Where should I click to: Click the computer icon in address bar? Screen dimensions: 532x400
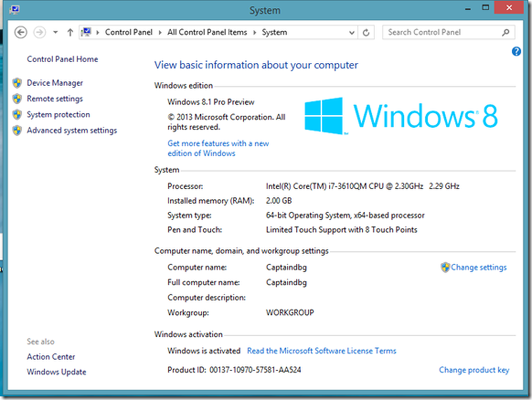pyautogui.click(x=86, y=32)
